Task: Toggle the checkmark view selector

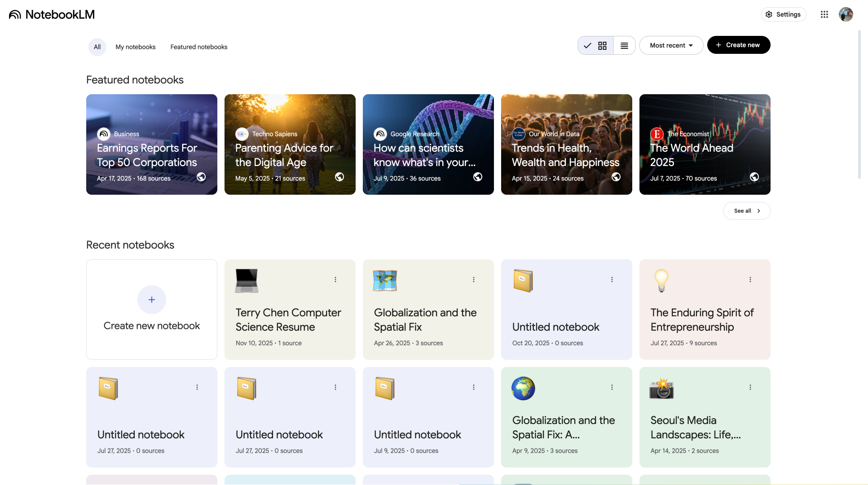Action: (x=587, y=45)
